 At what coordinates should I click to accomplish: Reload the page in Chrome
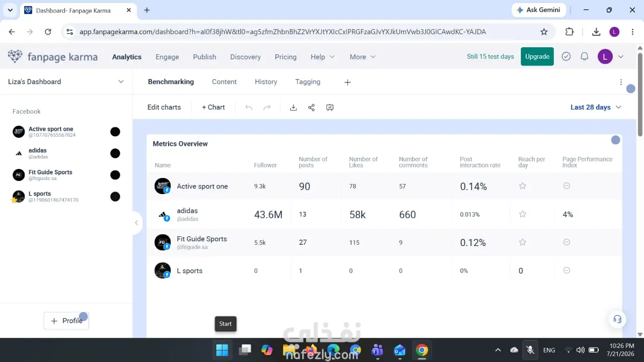pyautogui.click(x=48, y=32)
